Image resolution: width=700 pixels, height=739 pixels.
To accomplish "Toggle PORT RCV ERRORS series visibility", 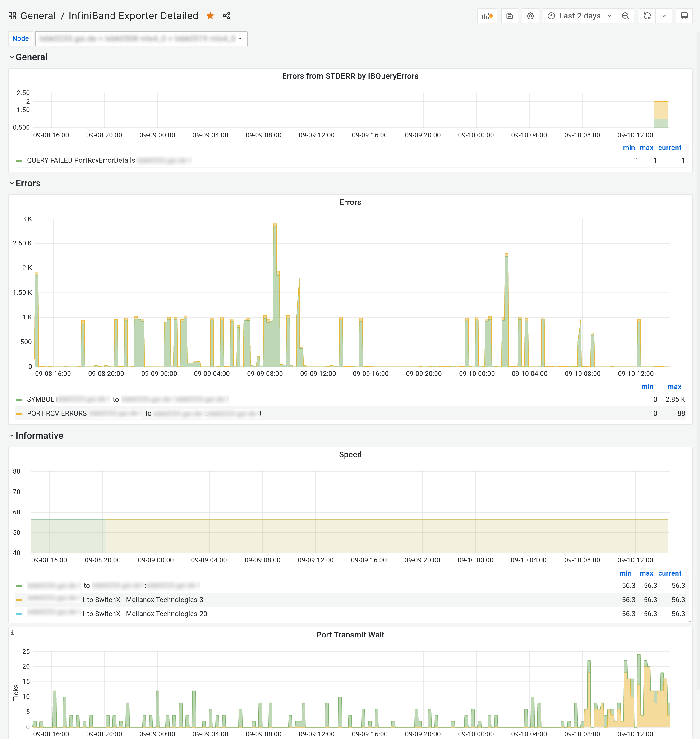I will coord(57,414).
